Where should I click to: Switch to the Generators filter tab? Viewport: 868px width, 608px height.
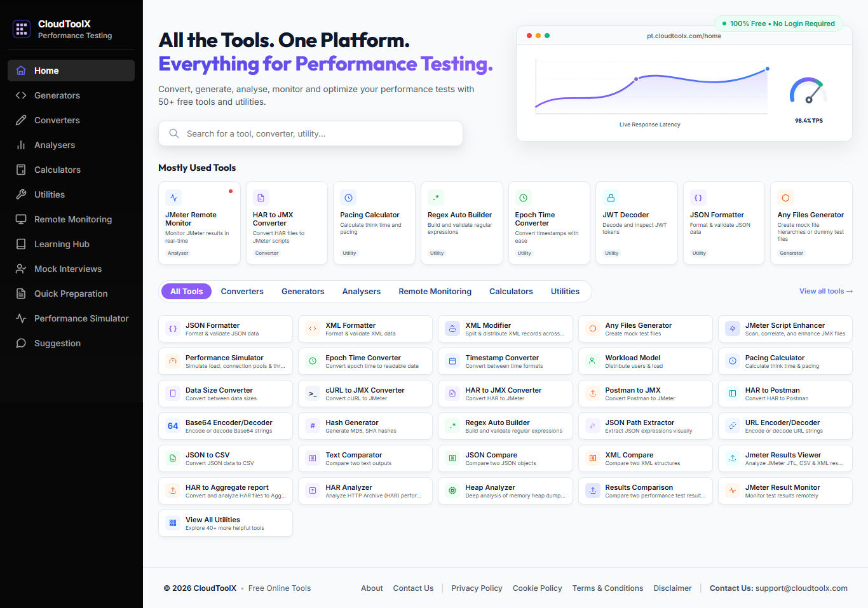click(303, 292)
